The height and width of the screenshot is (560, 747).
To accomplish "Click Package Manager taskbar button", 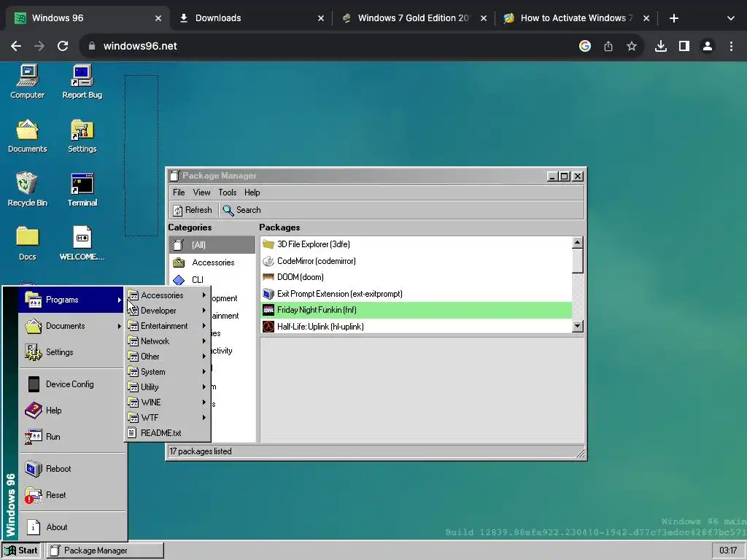I will [105, 551].
